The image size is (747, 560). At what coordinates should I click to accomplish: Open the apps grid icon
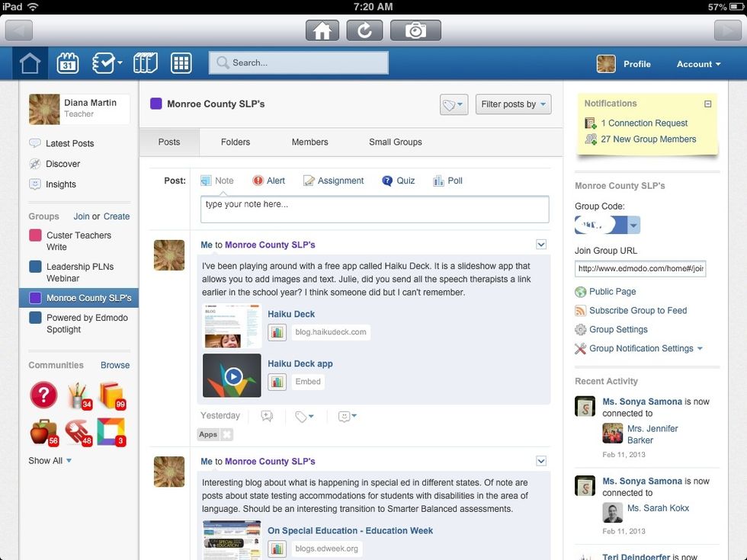click(181, 63)
